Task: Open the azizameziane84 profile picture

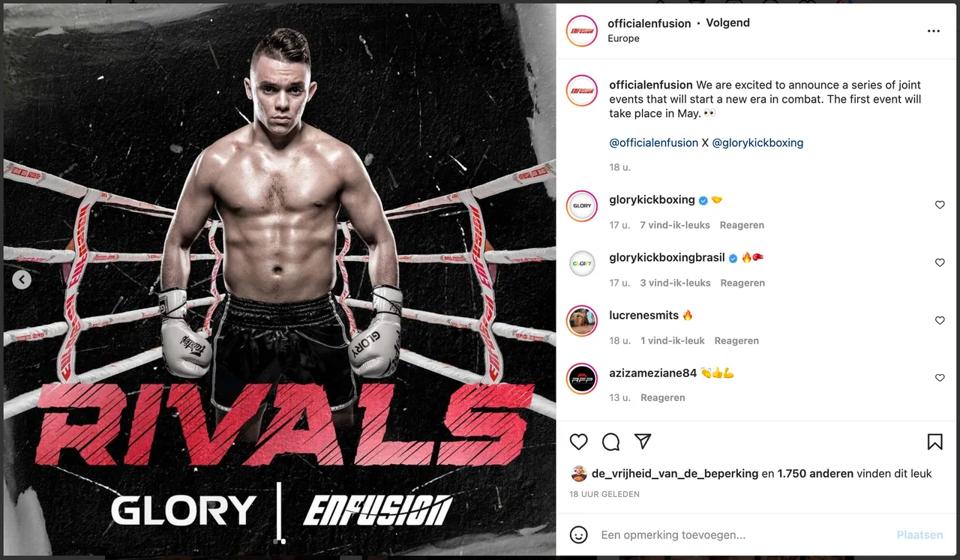Action: 582,379
